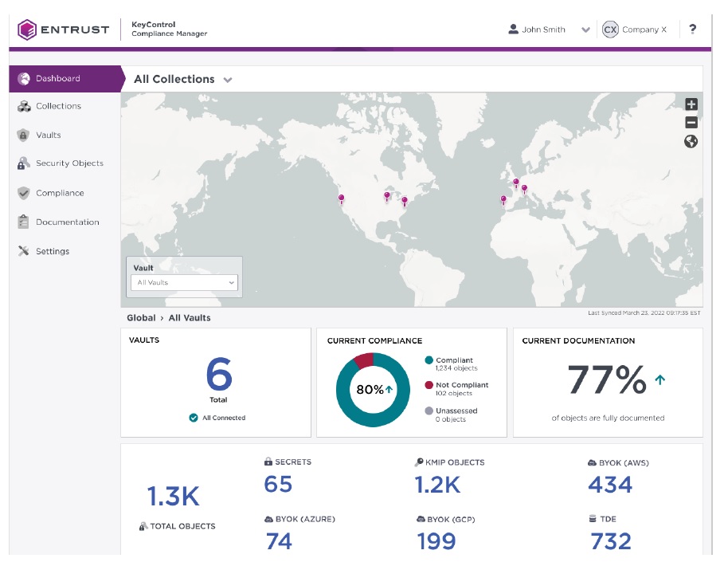Viewport: 728px width, 562px height.
Task: Expand the John Smith account menu arrow
Action: 586,29
